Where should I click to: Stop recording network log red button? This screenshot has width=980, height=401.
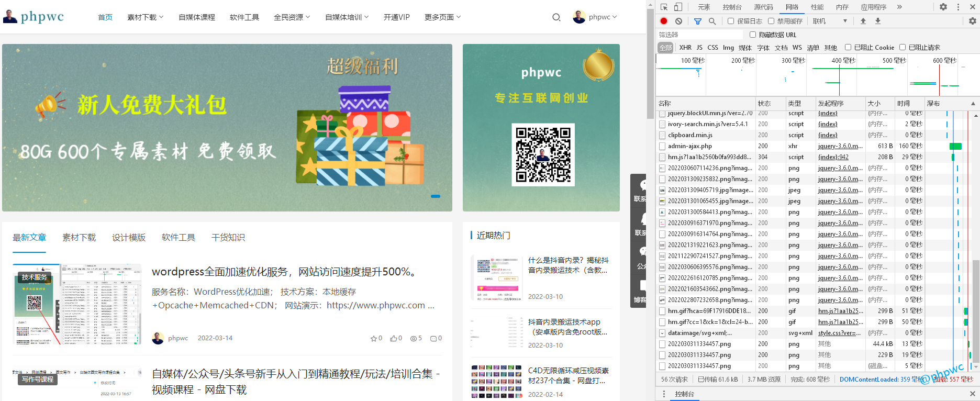pos(664,21)
